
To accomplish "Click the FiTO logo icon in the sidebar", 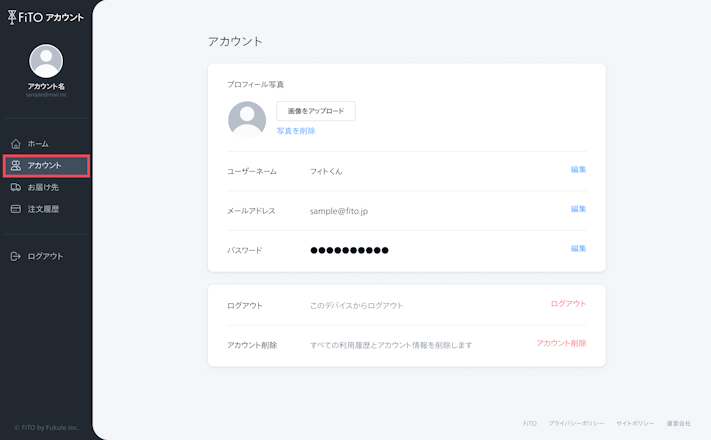I will point(12,17).
